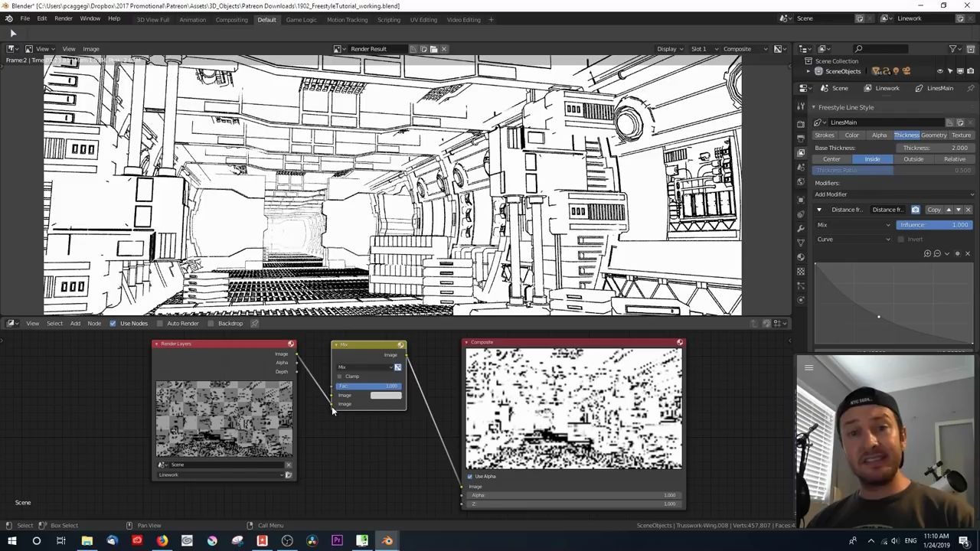
Task: Open the Linework layer dropdown in Render Layers node
Action: (220, 475)
